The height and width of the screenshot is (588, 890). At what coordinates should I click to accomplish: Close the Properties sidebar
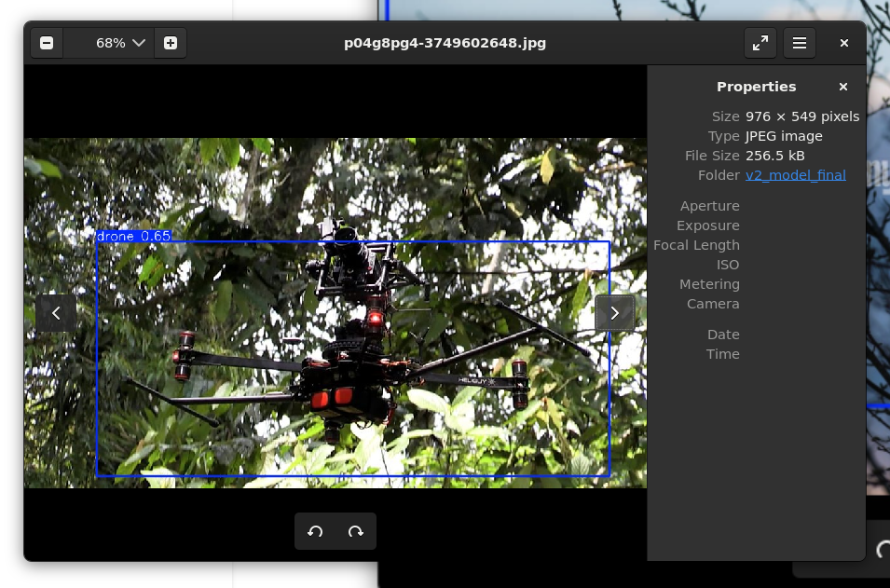pyautogui.click(x=843, y=87)
